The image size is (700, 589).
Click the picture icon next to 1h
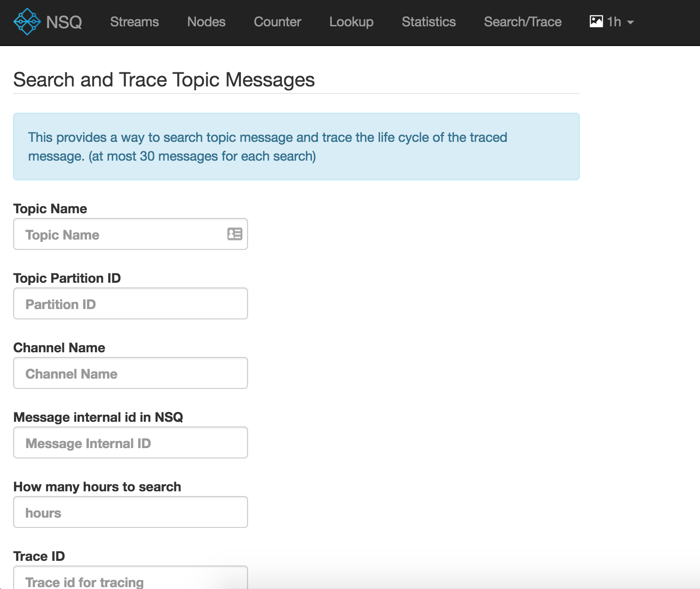pos(596,22)
